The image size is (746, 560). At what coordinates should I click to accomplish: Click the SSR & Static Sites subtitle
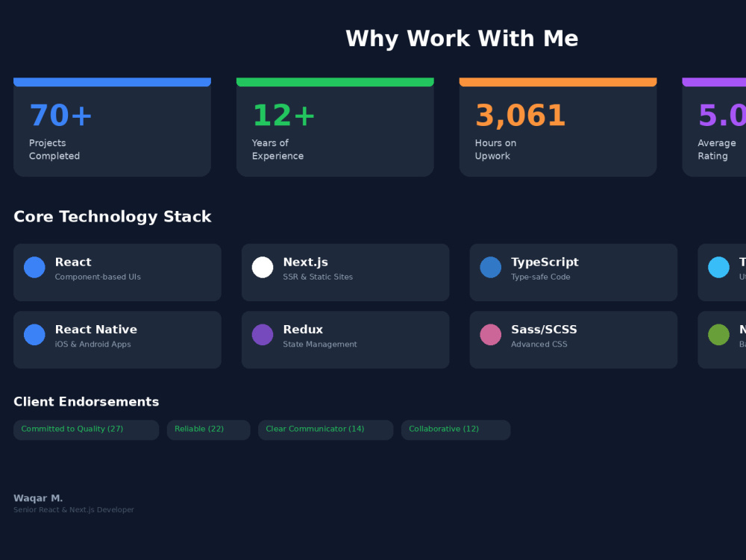click(x=318, y=277)
